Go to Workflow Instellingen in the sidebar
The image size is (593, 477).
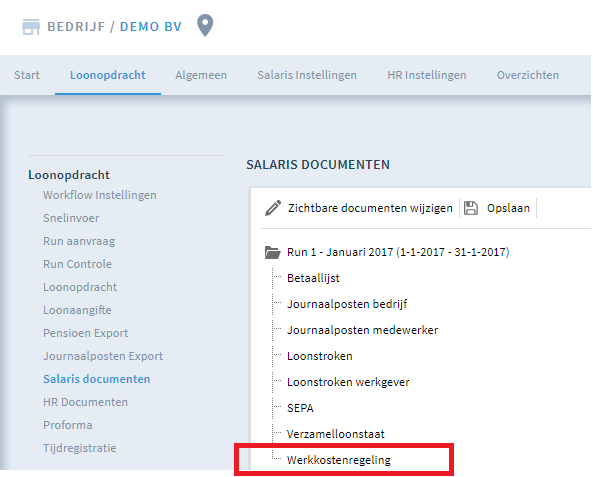point(99,195)
